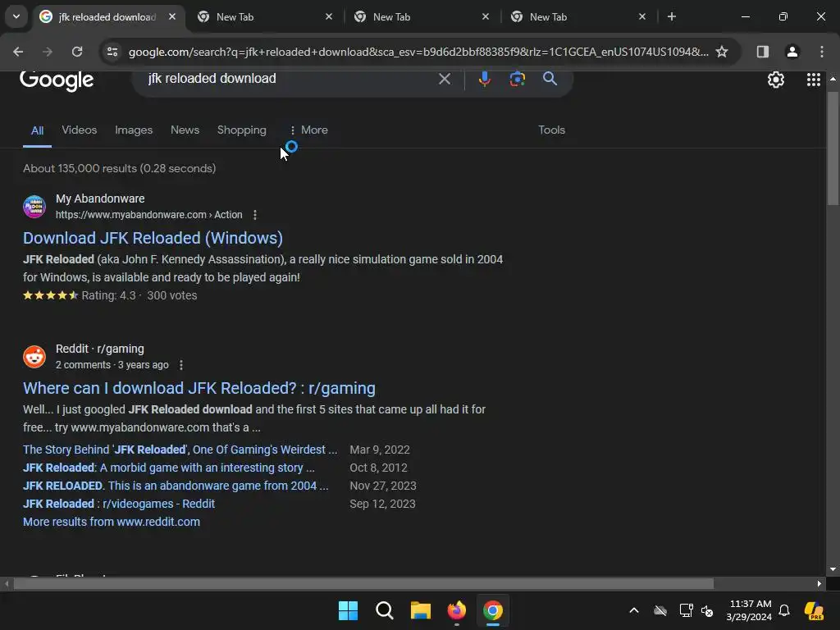Viewport: 840px width, 630px height.
Task: Click the 'Rating: 4.3' text
Action: tap(109, 295)
